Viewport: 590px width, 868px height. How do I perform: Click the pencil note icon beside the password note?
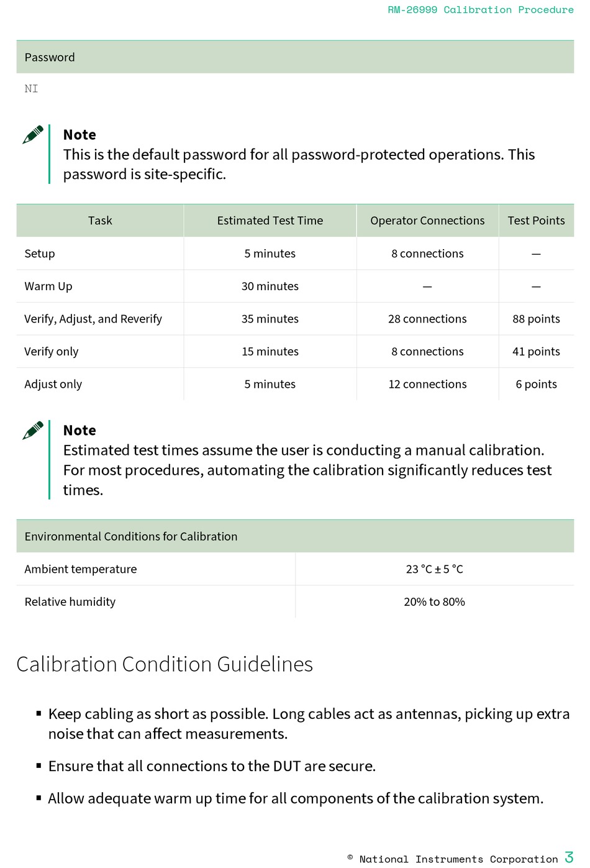tap(33, 134)
